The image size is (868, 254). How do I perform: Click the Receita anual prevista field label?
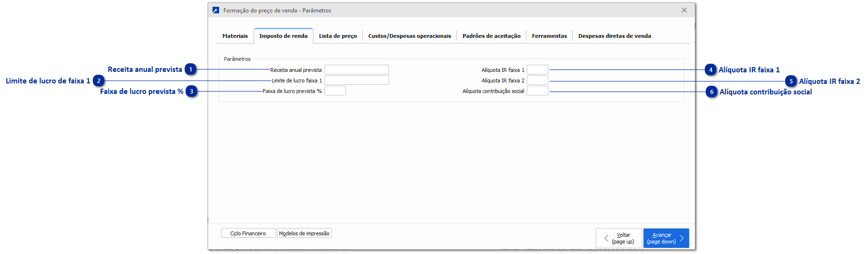[x=296, y=70]
